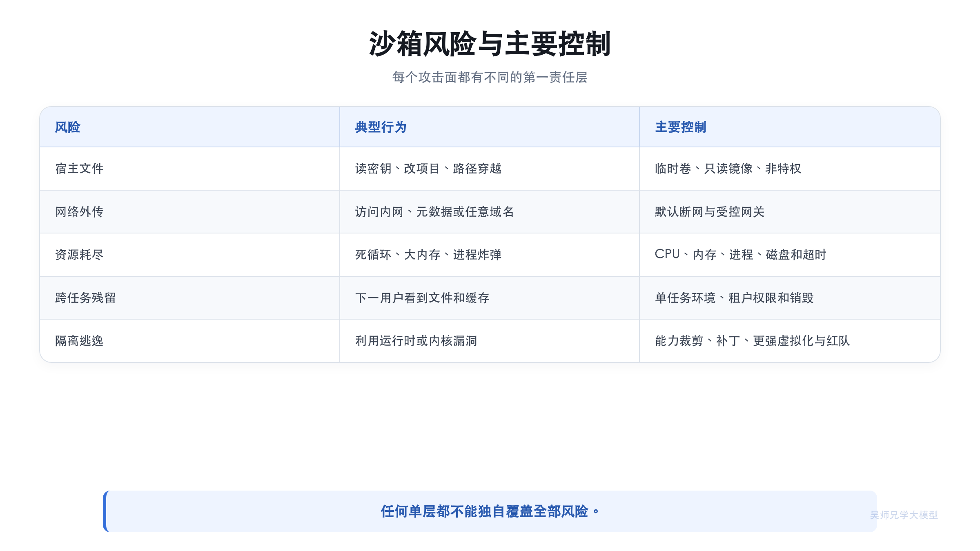Click cell 能力裁剪、补丁、更强虚拟化与红队
The image size is (980, 551).
pyautogui.click(x=790, y=341)
